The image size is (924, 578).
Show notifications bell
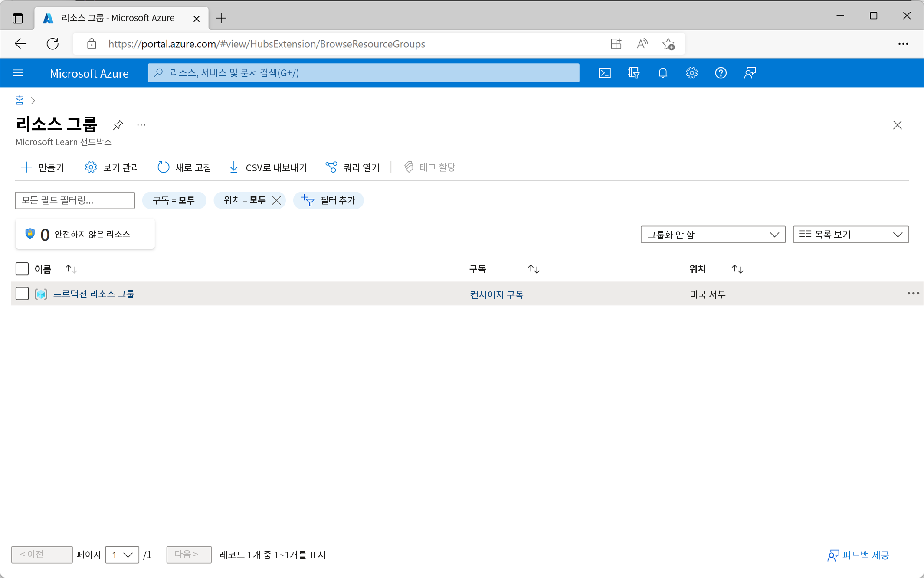tap(662, 73)
